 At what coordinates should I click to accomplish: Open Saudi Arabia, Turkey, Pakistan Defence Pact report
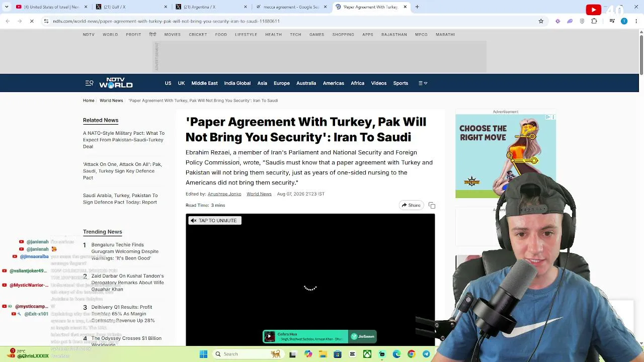pyautogui.click(x=120, y=199)
